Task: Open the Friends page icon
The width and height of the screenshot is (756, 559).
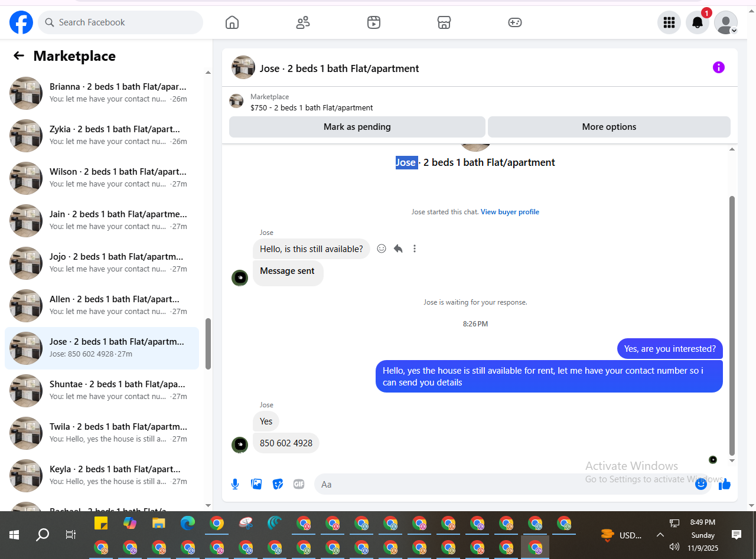Action: [303, 22]
